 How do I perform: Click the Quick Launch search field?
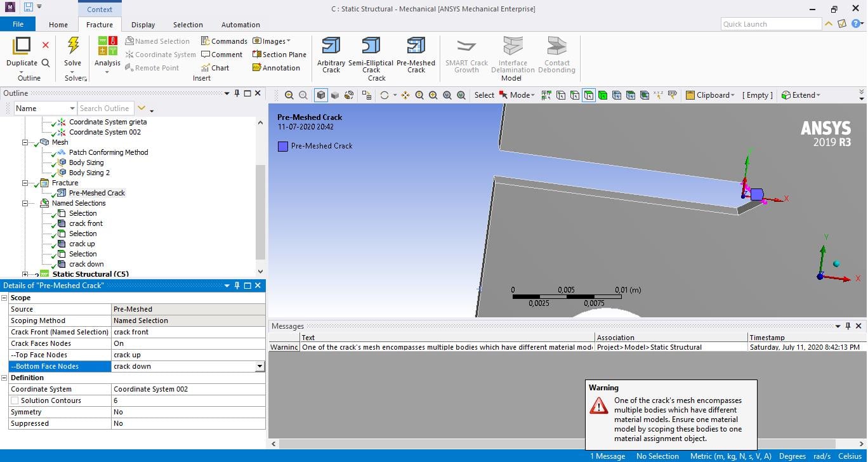coord(771,24)
